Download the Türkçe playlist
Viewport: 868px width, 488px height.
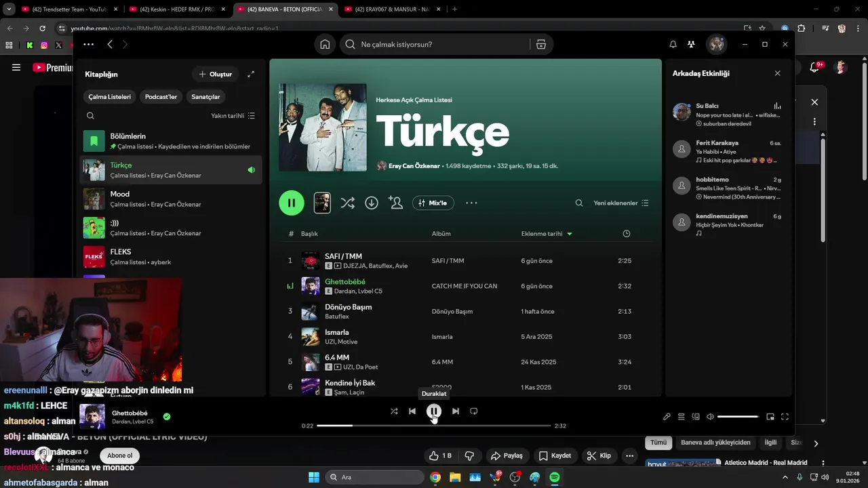tap(372, 203)
